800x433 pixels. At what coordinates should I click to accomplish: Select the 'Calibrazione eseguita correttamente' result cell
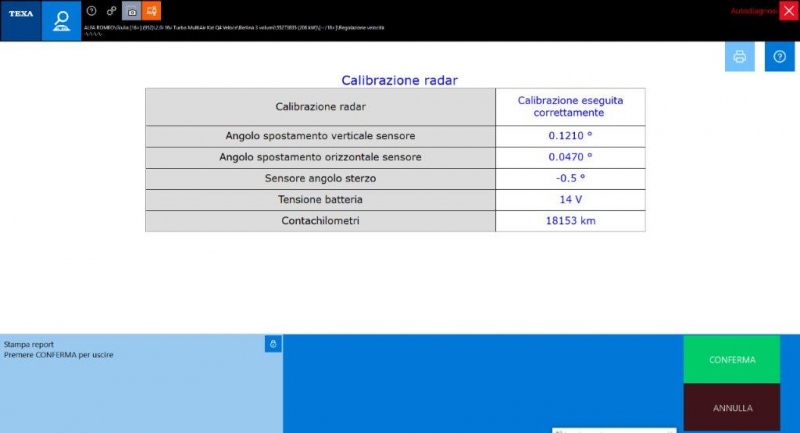pos(570,106)
